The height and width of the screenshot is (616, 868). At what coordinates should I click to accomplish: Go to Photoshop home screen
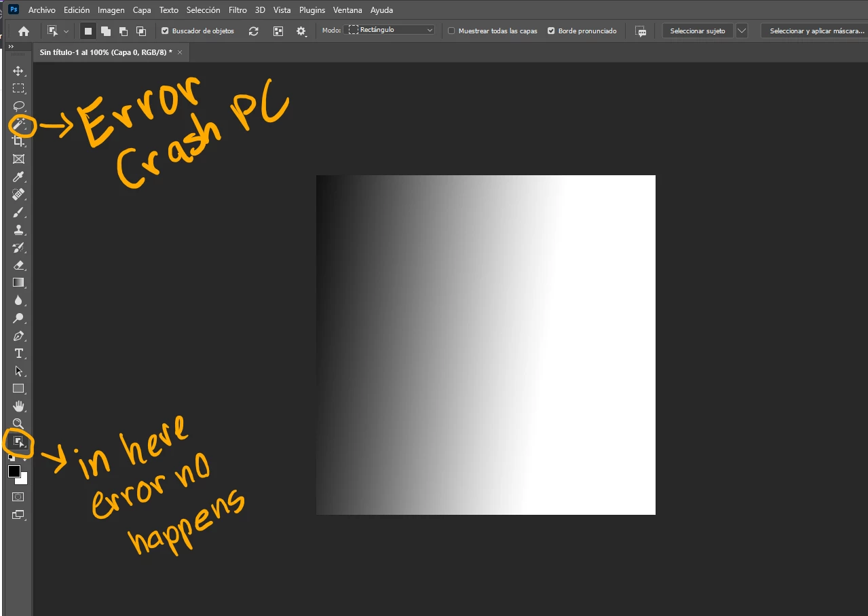click(24, 31)
